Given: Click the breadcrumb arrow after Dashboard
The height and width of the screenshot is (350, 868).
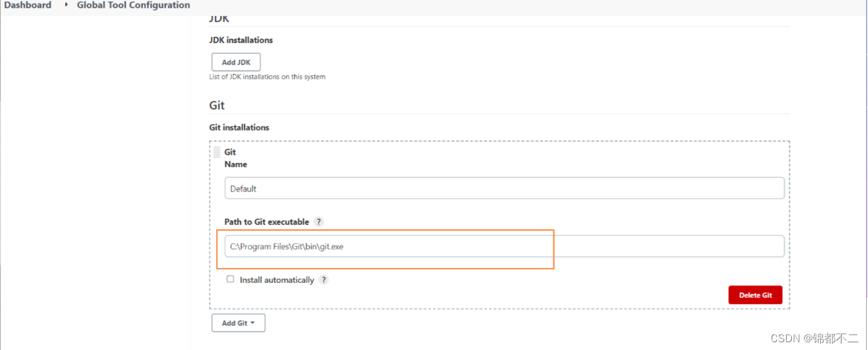Looking at the screenshot, I should [x=66, y=5].
